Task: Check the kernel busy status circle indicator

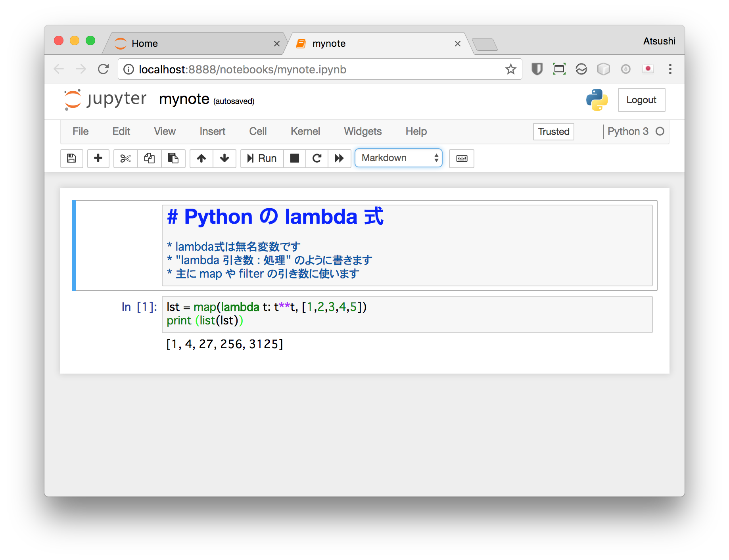Action: (660, 131)
